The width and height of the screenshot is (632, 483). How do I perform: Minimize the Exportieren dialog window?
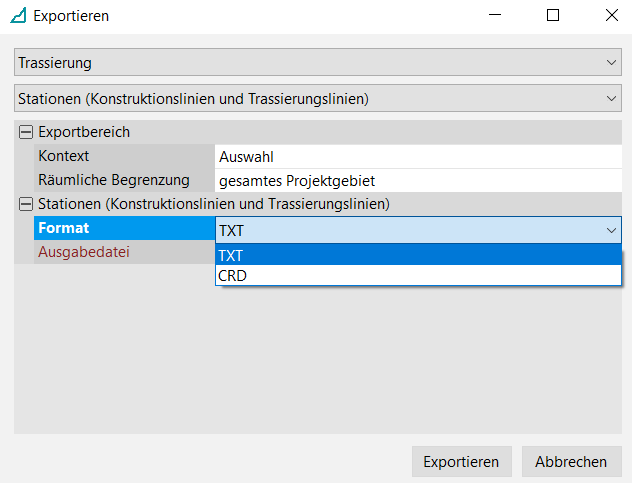pyautogui.click(x=495, y=16)
